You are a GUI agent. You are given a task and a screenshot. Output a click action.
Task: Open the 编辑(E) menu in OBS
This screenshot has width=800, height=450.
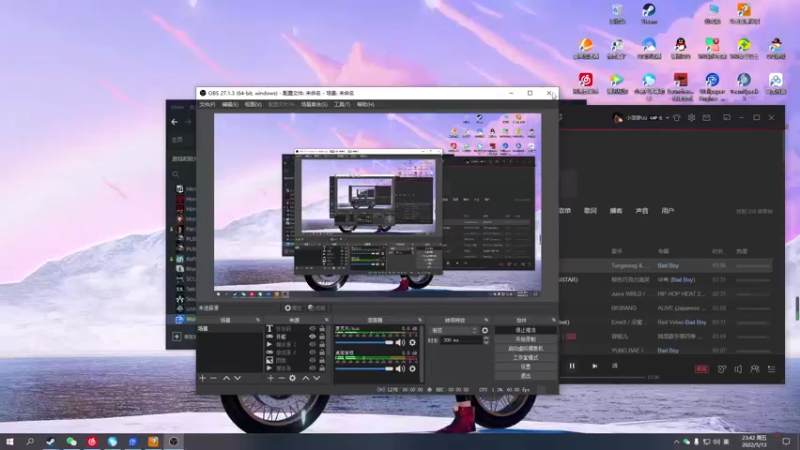pos(230,105)
